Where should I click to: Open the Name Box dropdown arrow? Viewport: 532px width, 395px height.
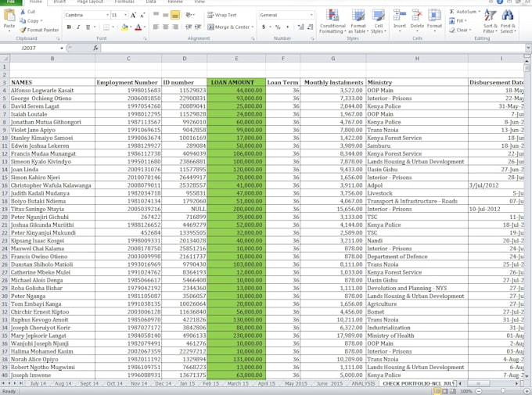click(x=61, y=48)
